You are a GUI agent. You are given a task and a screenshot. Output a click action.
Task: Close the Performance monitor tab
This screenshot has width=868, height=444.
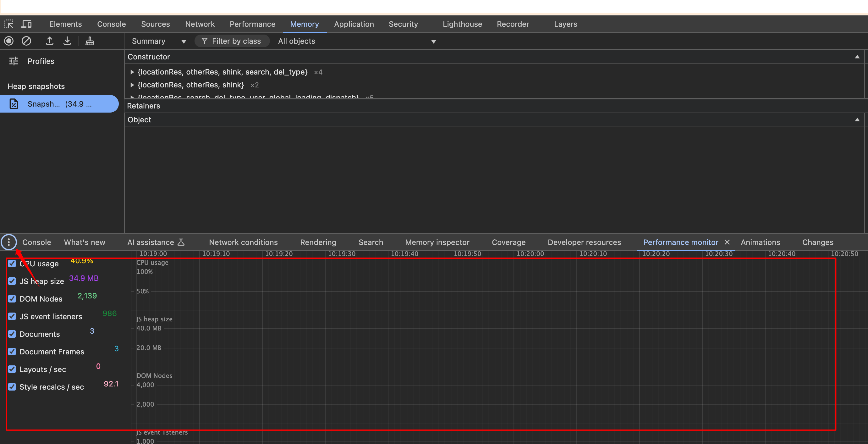(x=727, y=242)
